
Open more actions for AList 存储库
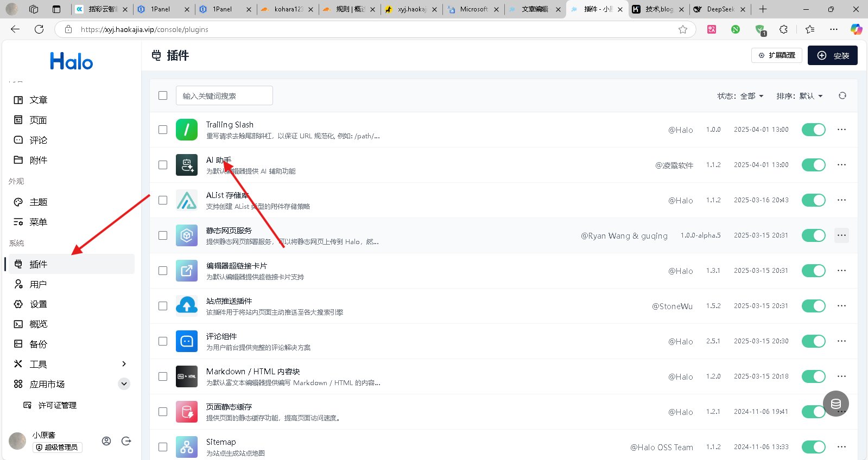(841, 200)
